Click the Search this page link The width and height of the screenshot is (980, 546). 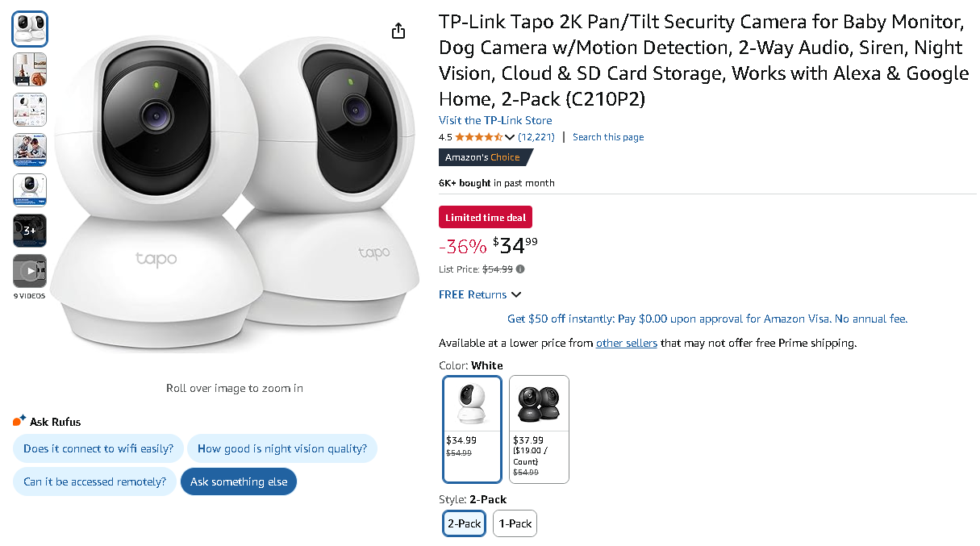(x=608, y=137)
